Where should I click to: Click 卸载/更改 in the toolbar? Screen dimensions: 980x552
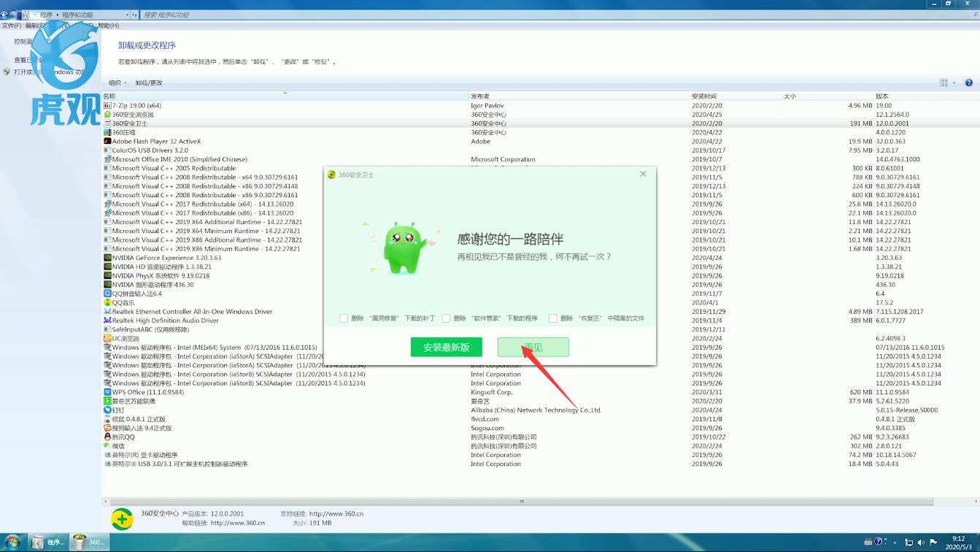[149, 83]
